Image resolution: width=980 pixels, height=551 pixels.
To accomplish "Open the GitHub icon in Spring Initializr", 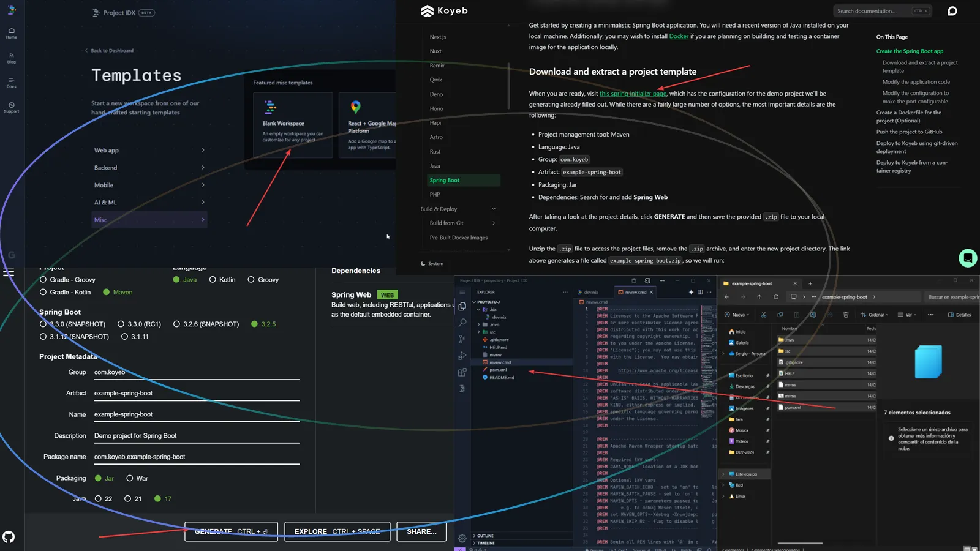I will pos(9,537).
